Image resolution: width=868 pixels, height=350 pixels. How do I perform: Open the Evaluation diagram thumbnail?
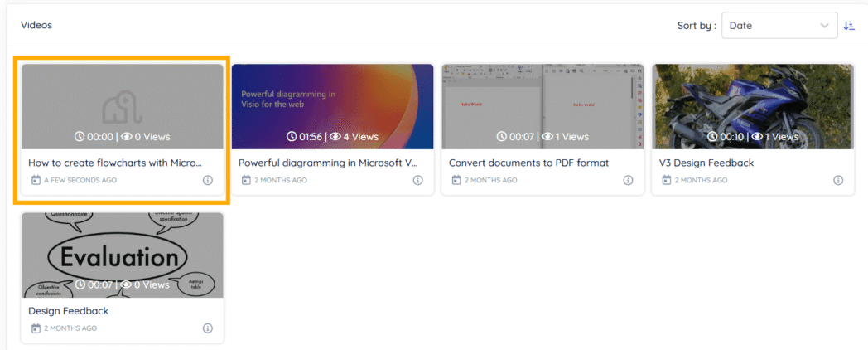pyautogui.click(x=123, y=255)
